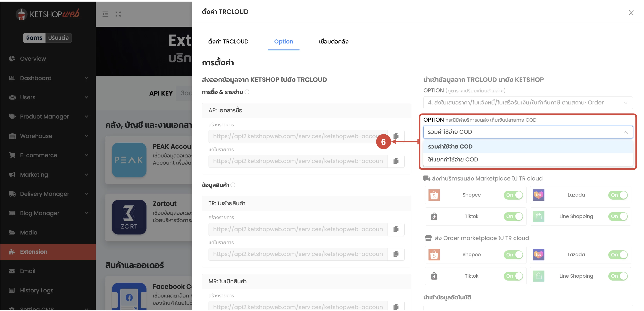Click Line Shopping icon in Order marketplace section
Screen dimensions: 644x311
(x=538, y=276)
